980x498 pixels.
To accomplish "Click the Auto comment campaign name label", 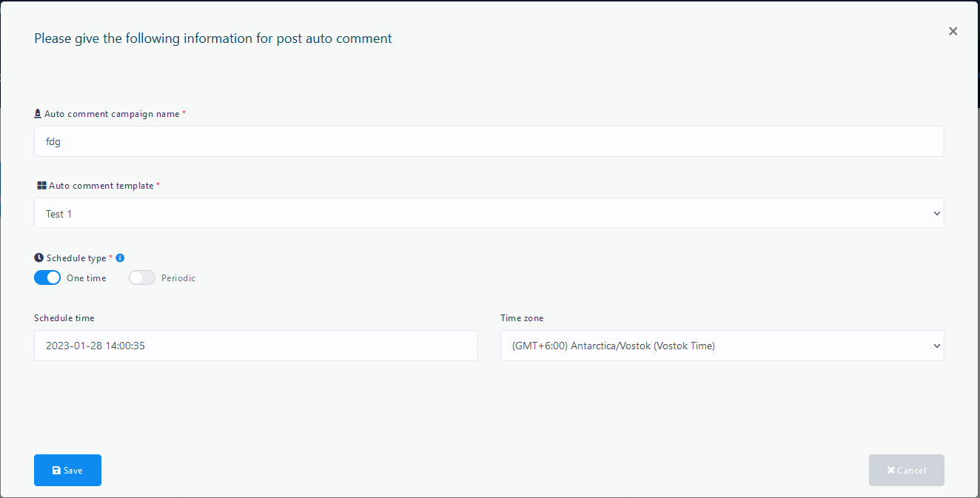I will pos(112,114).
